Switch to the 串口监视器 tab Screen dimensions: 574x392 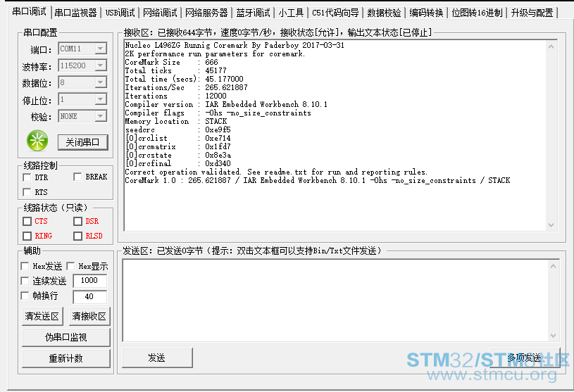(x=76, y=13)
